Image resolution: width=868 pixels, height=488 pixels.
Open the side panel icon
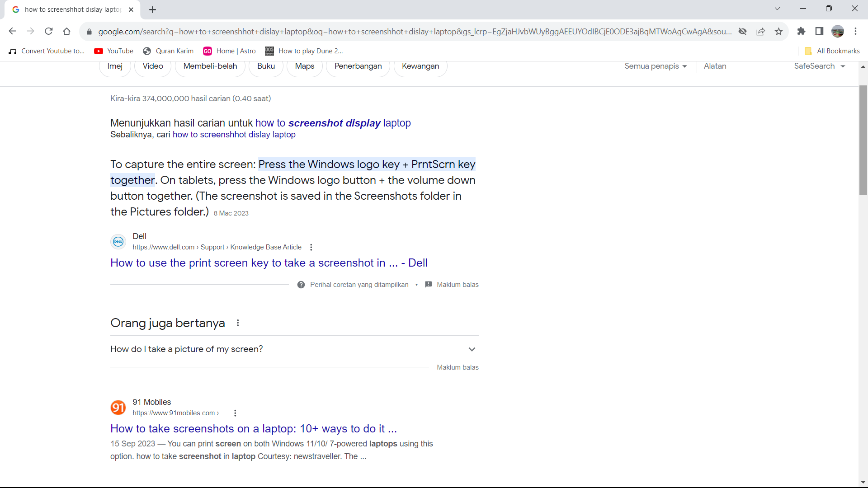[819, 31]
